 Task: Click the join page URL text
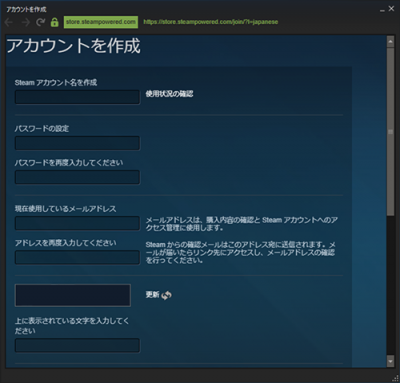[211, 22]
